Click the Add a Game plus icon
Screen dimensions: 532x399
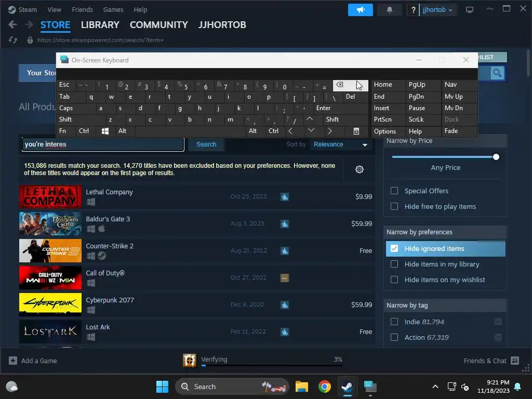click(13, 361)
